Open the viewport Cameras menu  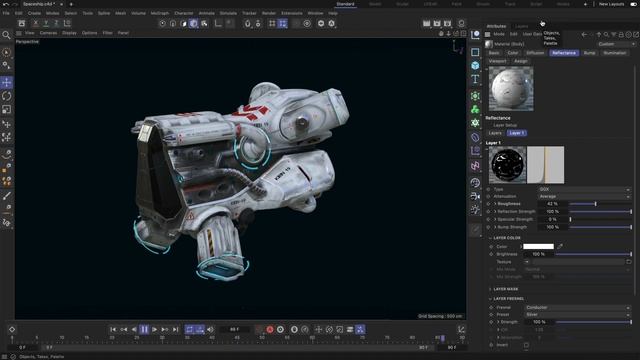(48, 33)
